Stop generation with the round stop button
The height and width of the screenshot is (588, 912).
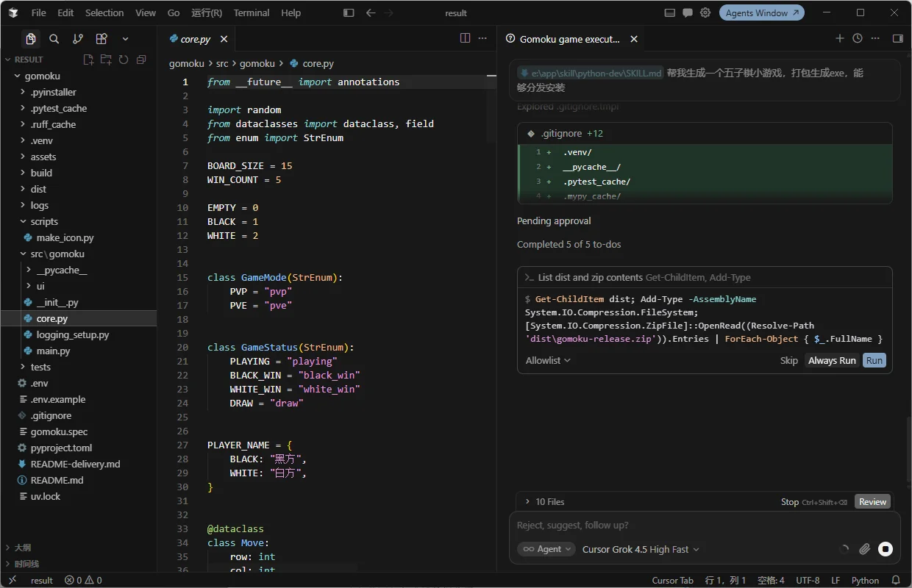coord(886,549)
